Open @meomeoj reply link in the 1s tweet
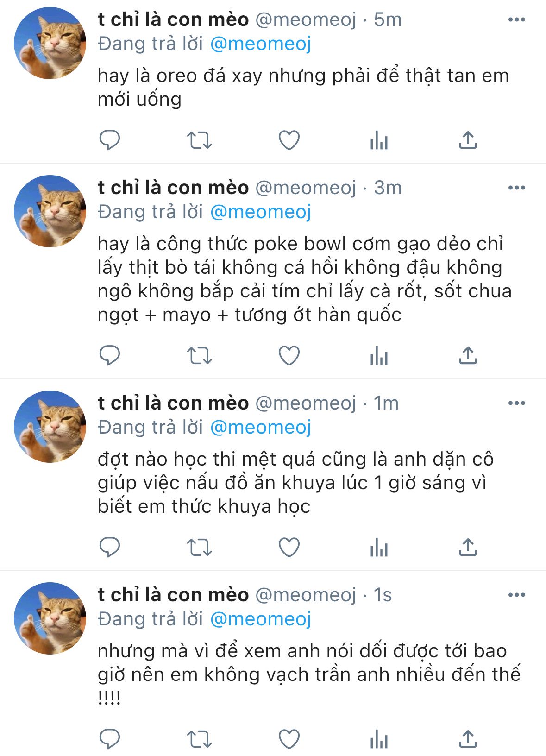This screenshot has width=546, height=756. pyautogui.click(x=261, y=619)
